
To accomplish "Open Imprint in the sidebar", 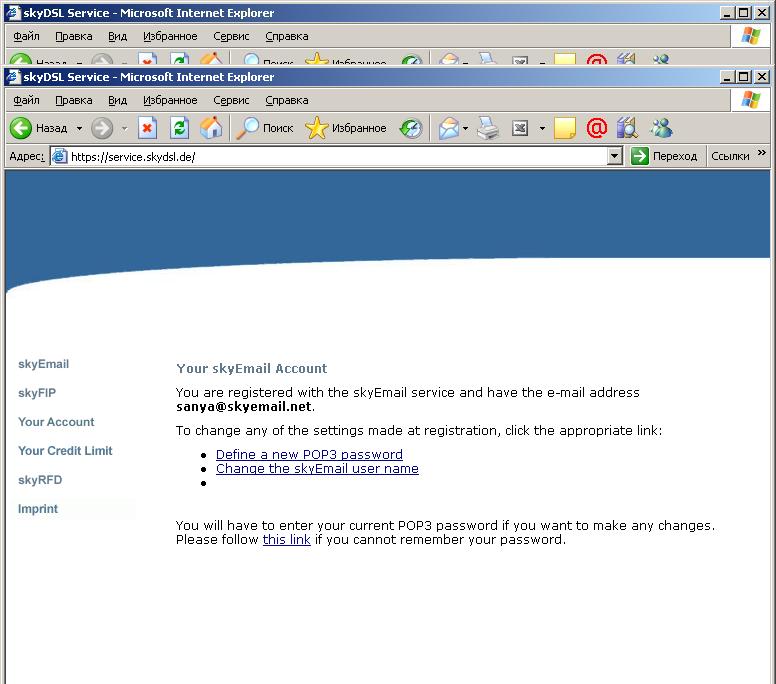I will 38,509.
